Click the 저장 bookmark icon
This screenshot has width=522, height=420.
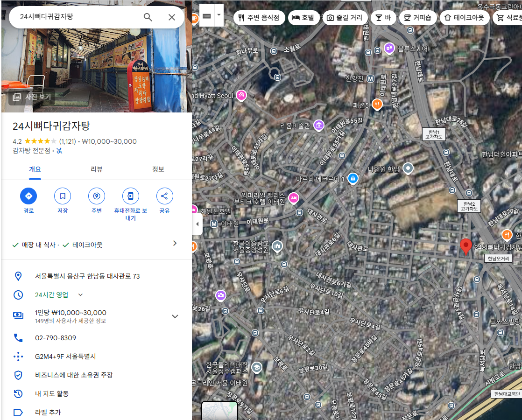(63, 196)
